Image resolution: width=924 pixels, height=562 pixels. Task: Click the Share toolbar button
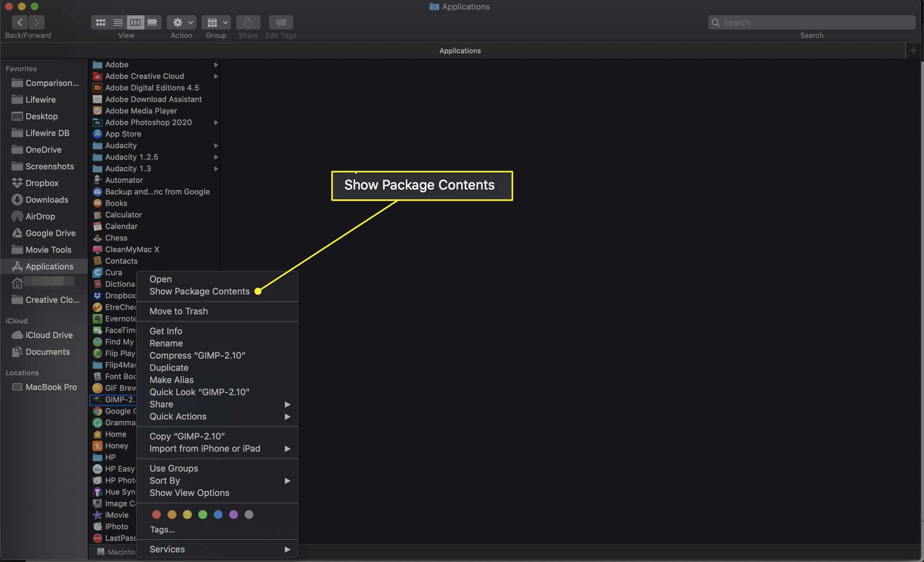coord(248,22)
